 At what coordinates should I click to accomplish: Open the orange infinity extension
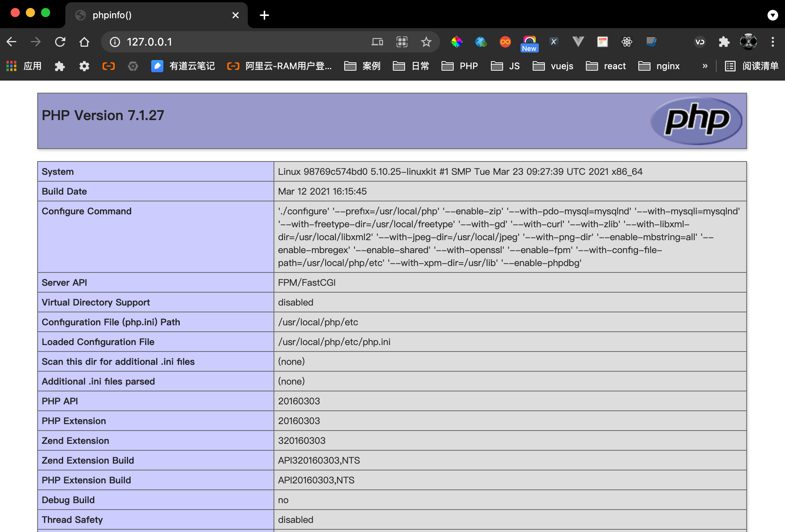point(505,42)
